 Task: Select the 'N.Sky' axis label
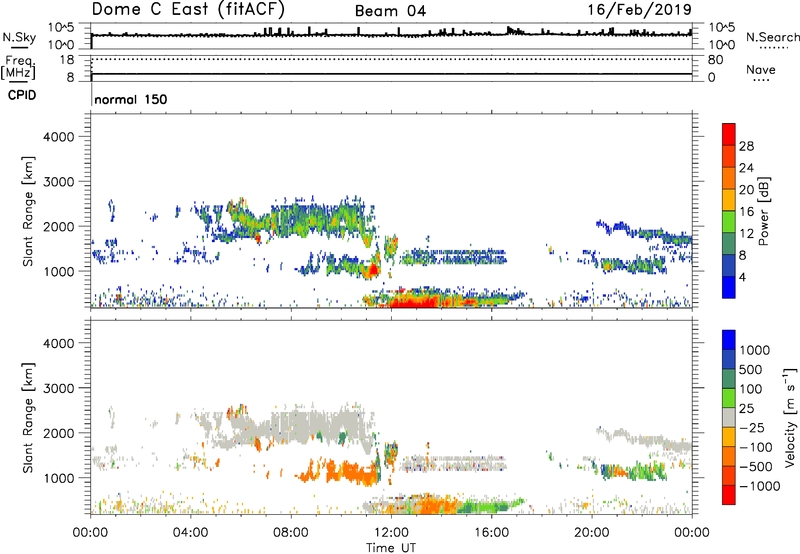click(19, 37)
